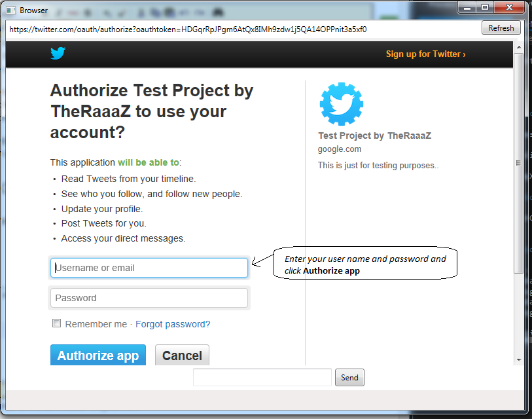
Task: Click 'This is just for testing purposes..' text
Action: coord(378,166)
